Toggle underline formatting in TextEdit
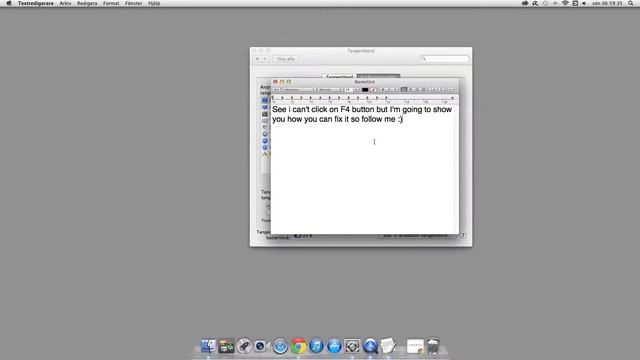The width and height of the screenshot is (640, 360). (x=395, y=89)
